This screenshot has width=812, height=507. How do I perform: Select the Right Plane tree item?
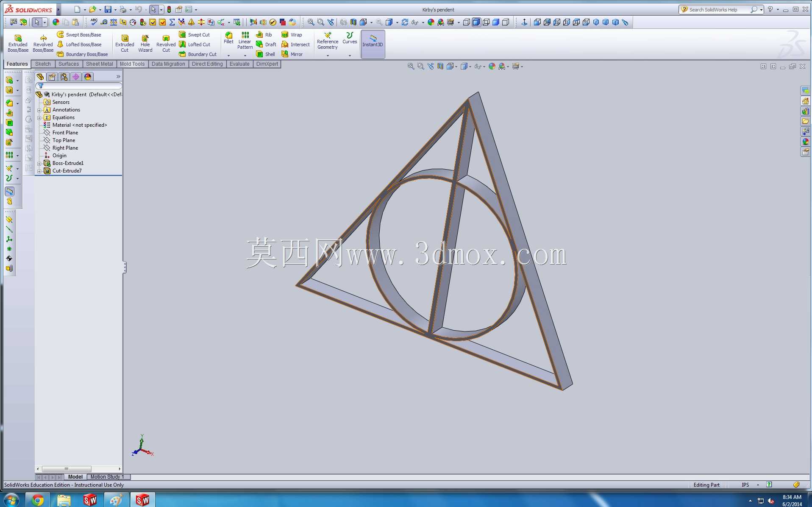coord(65,148)
